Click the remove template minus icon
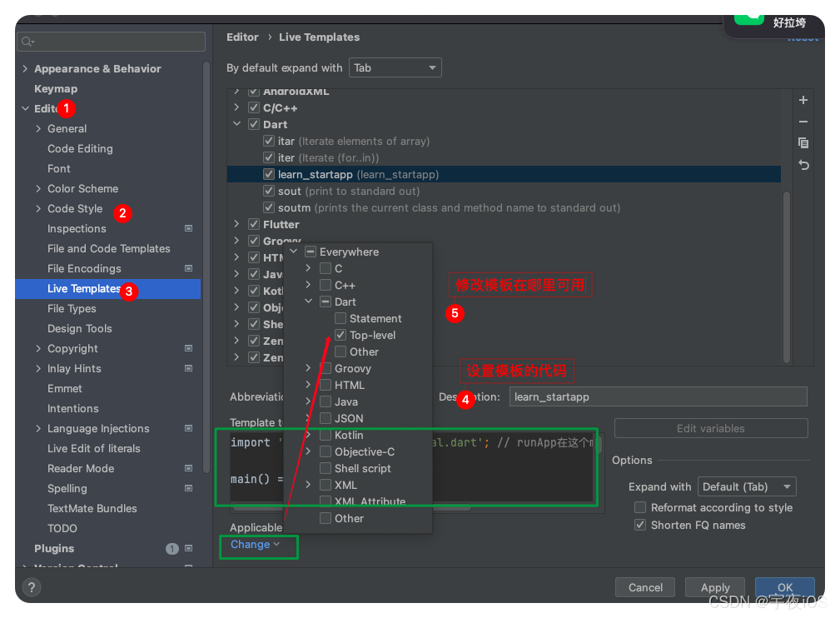The image size is (840, 618). (803, 122)
